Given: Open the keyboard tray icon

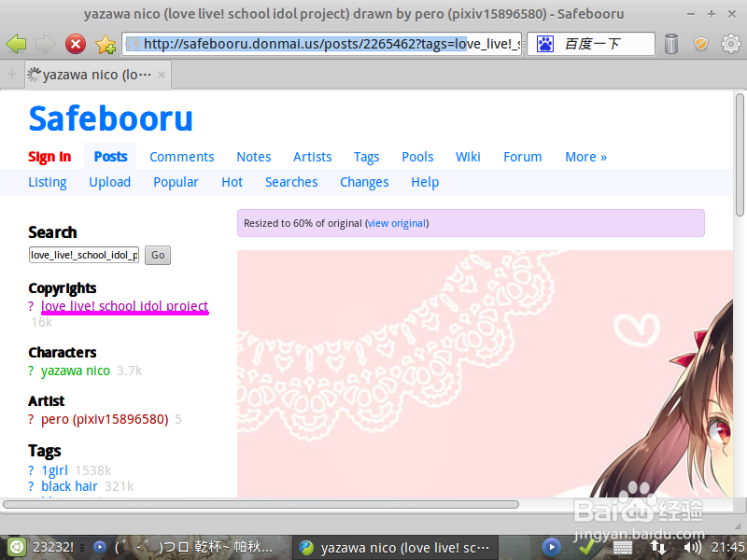Looking at the screenshot, I should coord(622,548).
